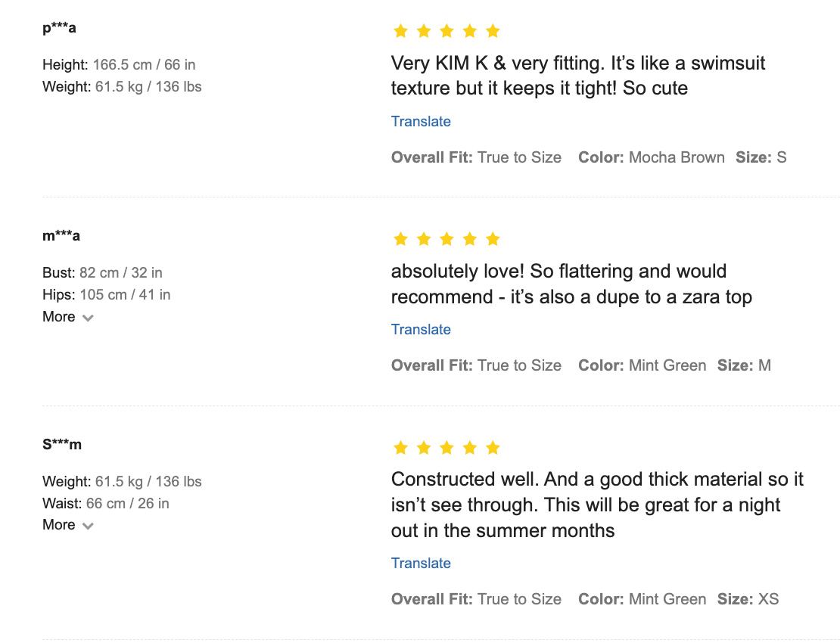Click Translate under p***a's review

point(421,122)
